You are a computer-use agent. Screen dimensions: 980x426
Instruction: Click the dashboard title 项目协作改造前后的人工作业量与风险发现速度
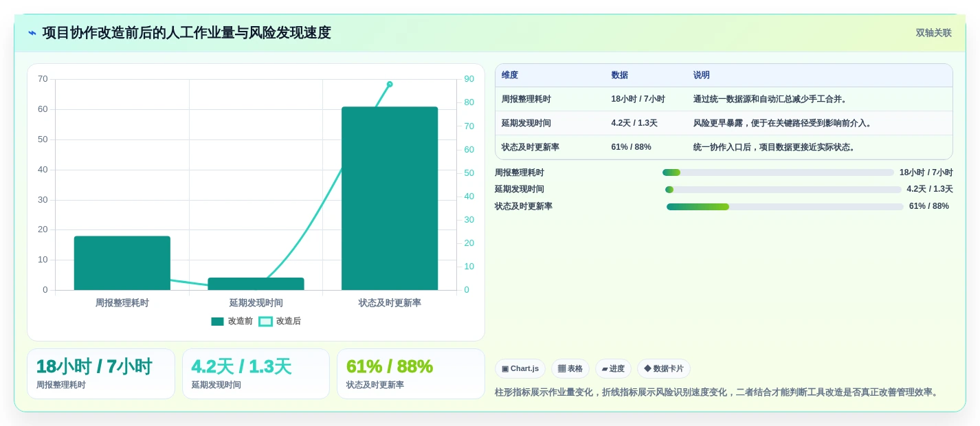pyautogui.click(x=186, y=33)
